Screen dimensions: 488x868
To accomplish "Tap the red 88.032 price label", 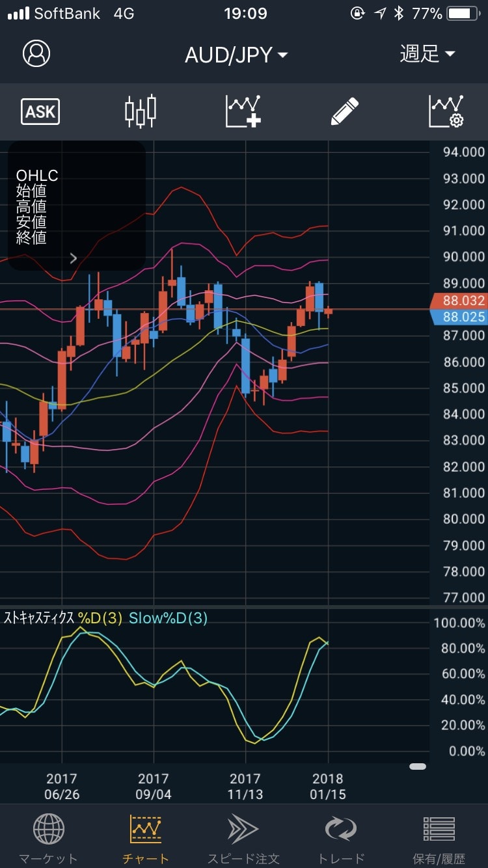I will point(458,301).
